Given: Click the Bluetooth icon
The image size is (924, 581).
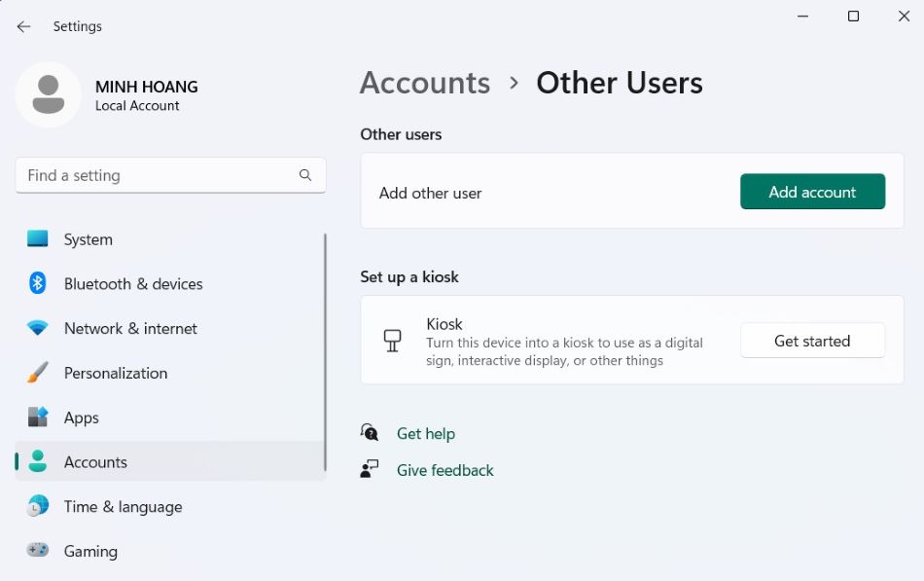Looking at the screenshot, I should pyautogui.click(x=38, y=283).
